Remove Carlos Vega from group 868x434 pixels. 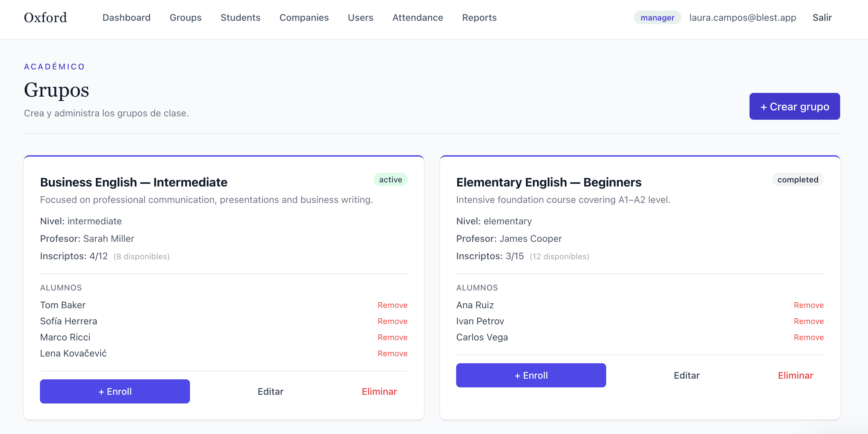click(808, 337)
